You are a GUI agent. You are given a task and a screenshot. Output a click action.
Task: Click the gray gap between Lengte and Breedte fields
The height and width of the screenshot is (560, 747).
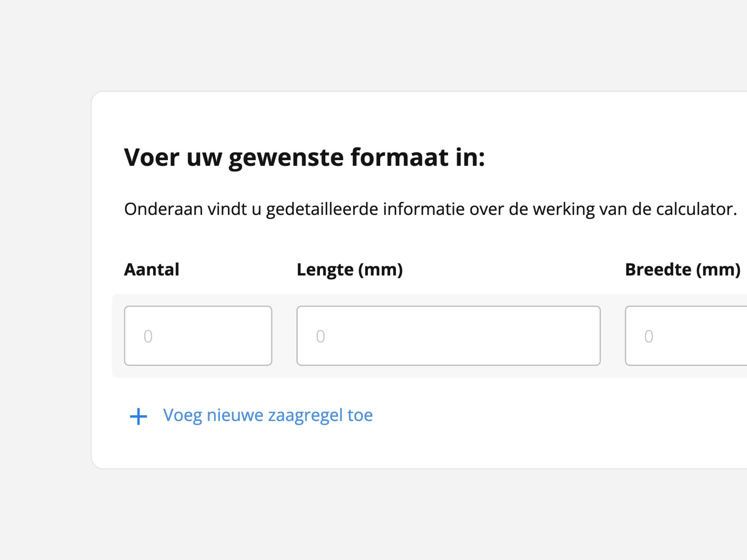click(613, 336)
